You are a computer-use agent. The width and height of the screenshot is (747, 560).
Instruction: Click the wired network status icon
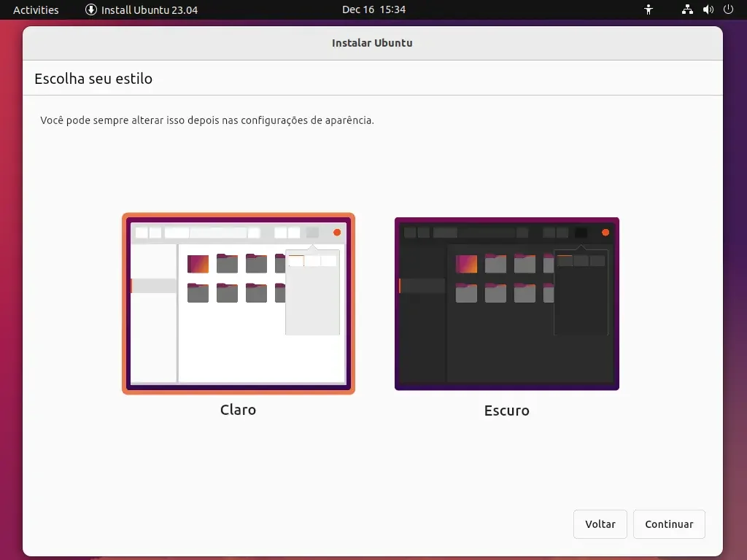[687, 9]
